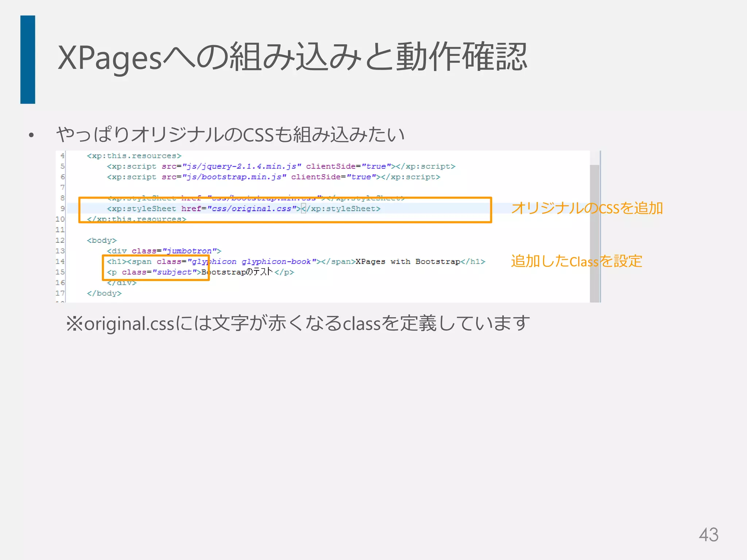The width and height of the screenshot is (747, 560).
Task: Click the css/original.css styleSheet line
Action: 244,209
